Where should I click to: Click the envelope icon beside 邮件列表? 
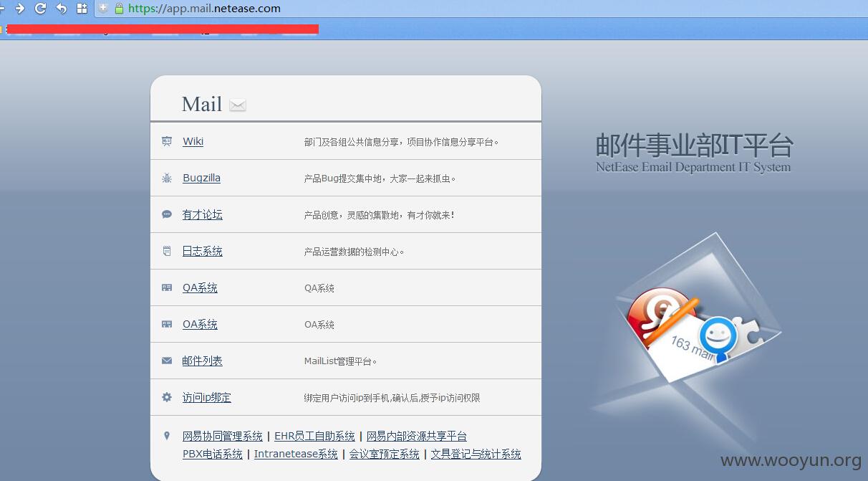(x=167, y=361)
